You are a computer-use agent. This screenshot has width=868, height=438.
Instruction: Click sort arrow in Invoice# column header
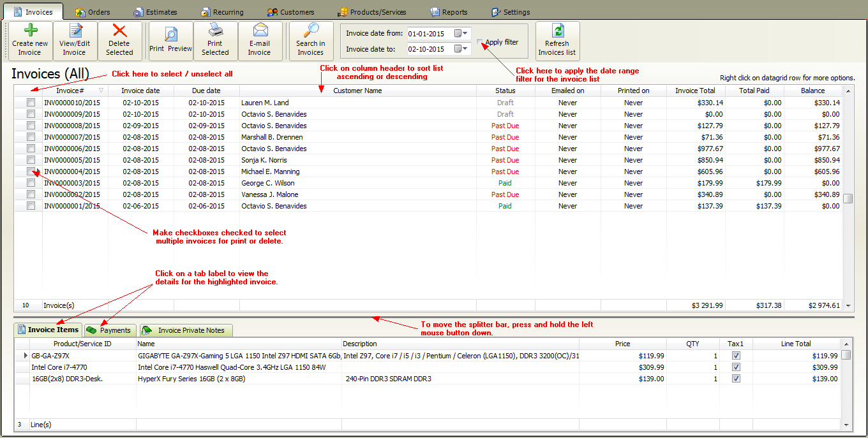101,91
